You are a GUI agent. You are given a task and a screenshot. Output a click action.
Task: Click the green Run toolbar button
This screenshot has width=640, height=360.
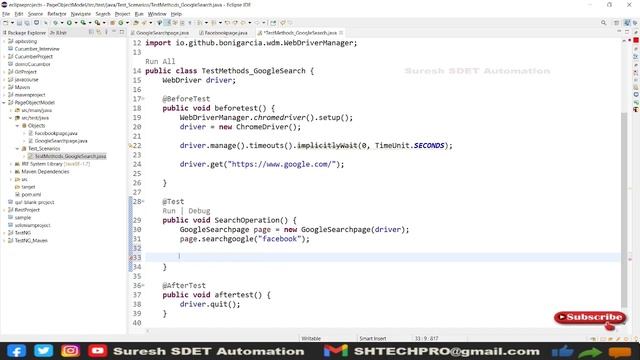(69, 23)
